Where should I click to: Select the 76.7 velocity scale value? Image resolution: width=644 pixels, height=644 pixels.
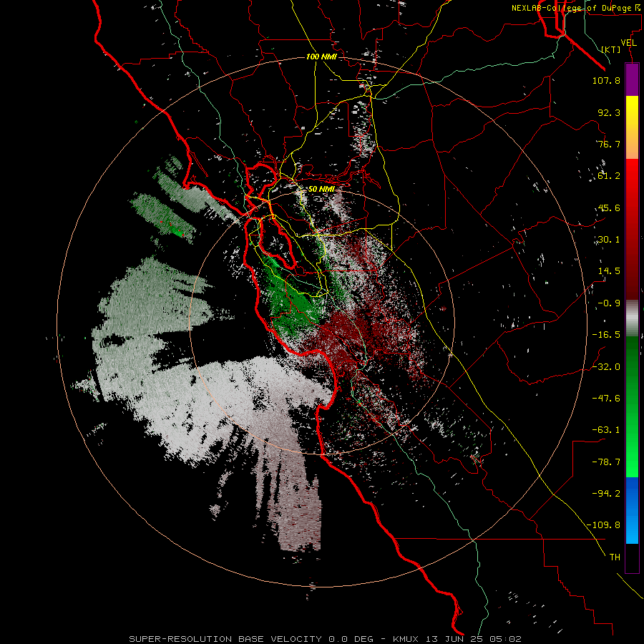point(609,144)
